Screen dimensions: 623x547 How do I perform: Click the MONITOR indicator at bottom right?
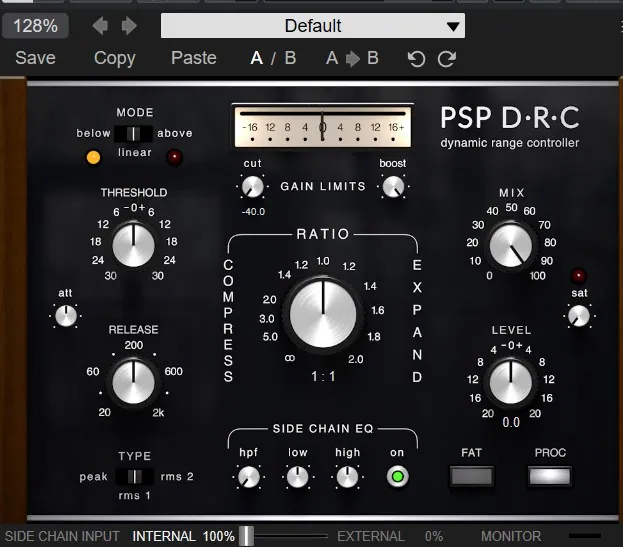[584, 536]
